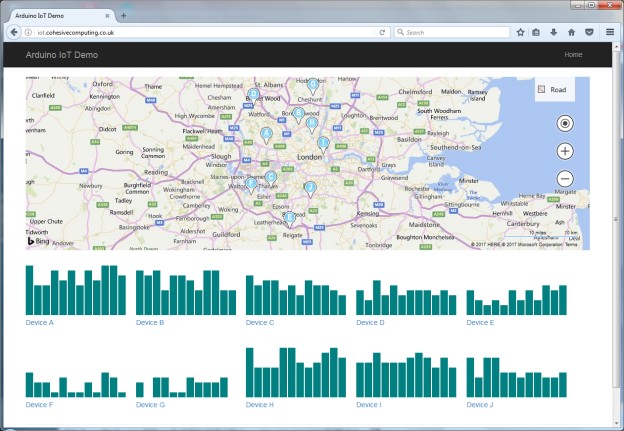This screenshot has width=624, height=431.
Task: Click the page vertical scrollbar
Action: point(616,219)
